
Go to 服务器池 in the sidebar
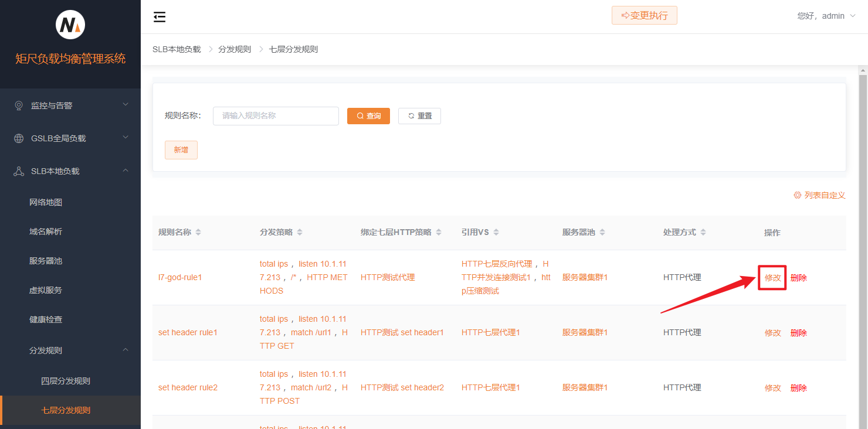tap(46, 261)
